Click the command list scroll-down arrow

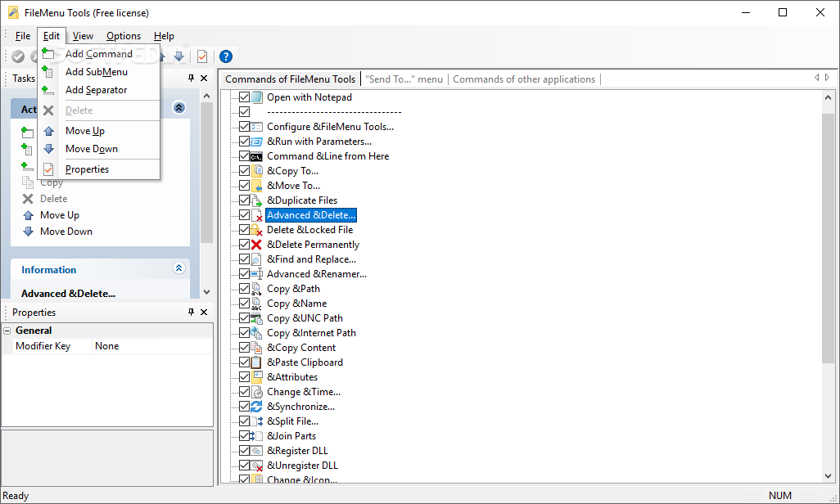tap(829, 476)
